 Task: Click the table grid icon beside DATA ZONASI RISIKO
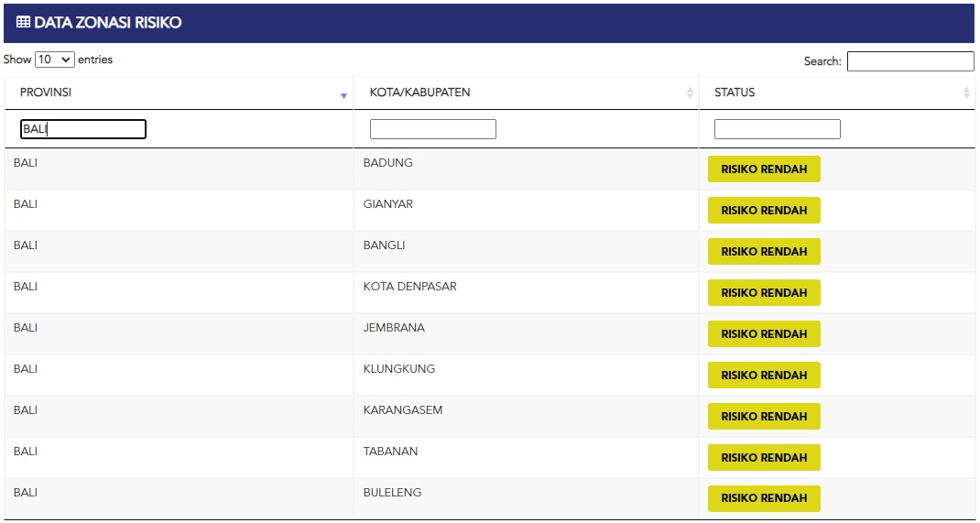point(23,23)
